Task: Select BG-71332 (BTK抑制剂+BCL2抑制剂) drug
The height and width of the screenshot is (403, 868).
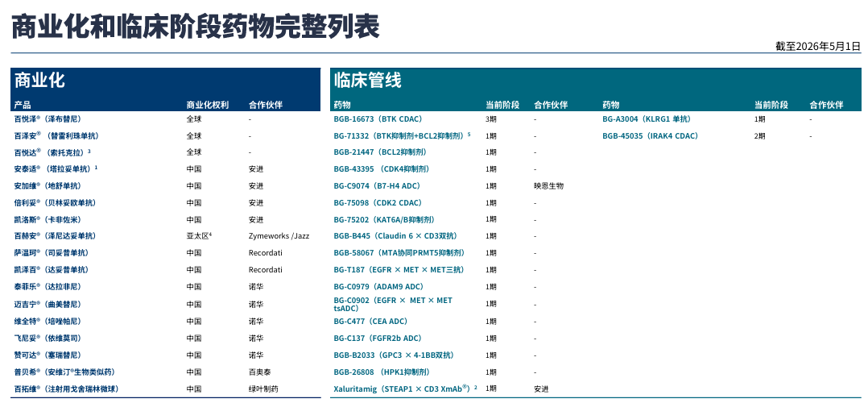Action: (402, 135)
